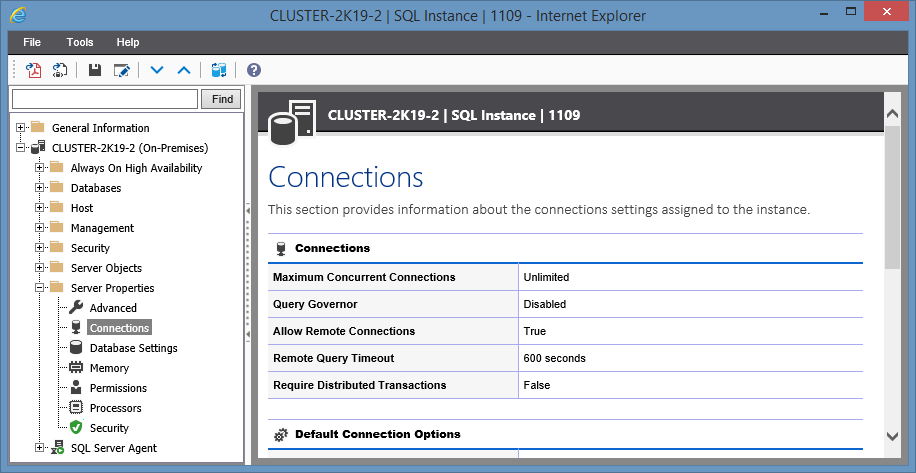Expand the Always On High Availability node
The image size is (916, 473).
pos(40,168)
